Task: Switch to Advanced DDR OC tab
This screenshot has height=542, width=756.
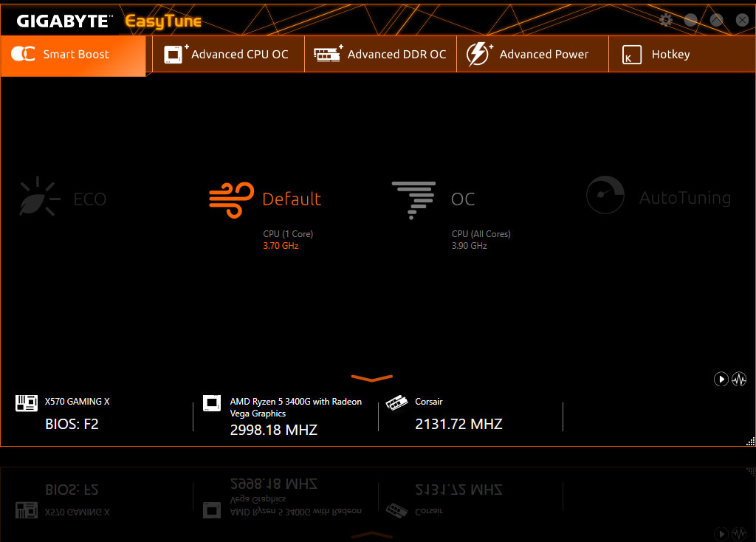Action: (x=380, y=55)
